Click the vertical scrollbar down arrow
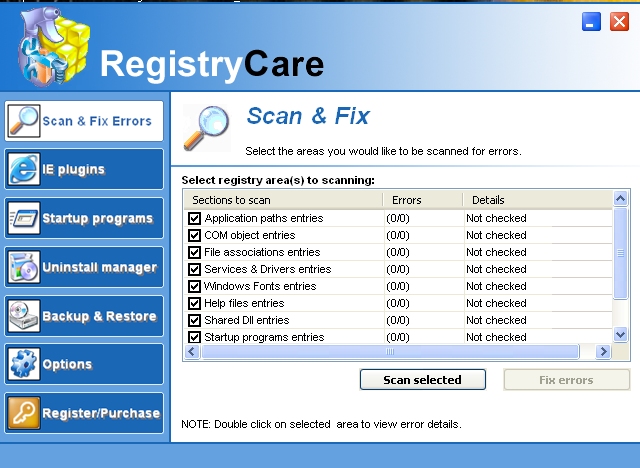The image size is (640, 468). coord(620,335)
